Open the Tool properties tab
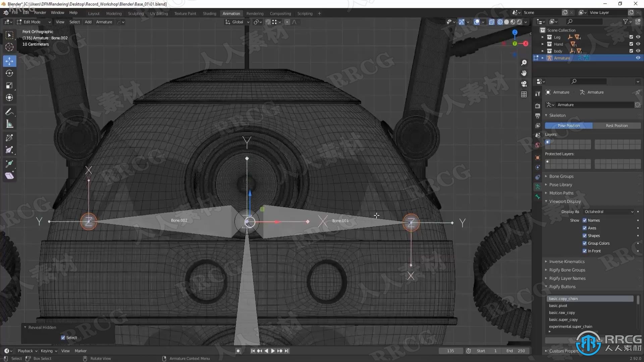This screenshot has width=644, height=362. tap(538, 94)
